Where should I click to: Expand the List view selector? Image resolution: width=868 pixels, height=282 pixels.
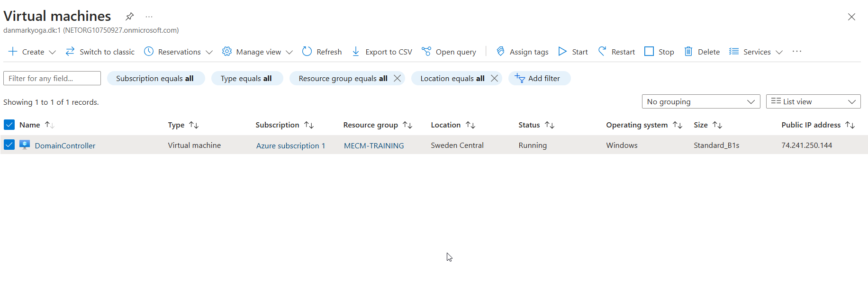[813, 101]
